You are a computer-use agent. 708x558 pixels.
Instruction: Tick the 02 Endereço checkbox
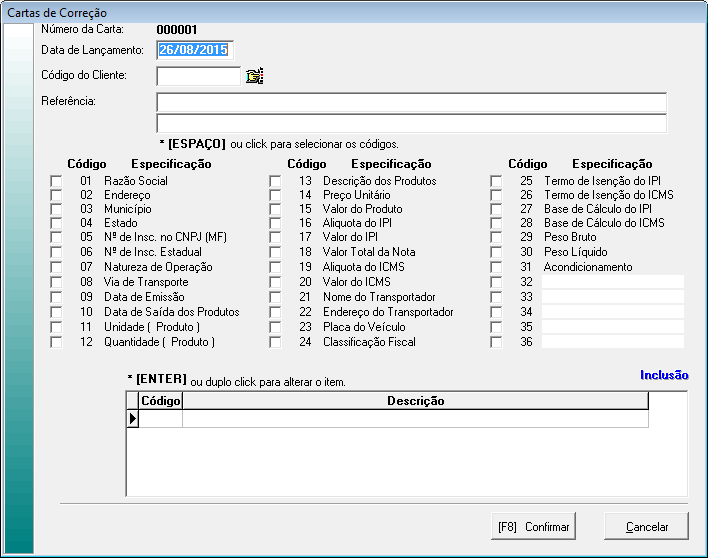click(56, 195)
